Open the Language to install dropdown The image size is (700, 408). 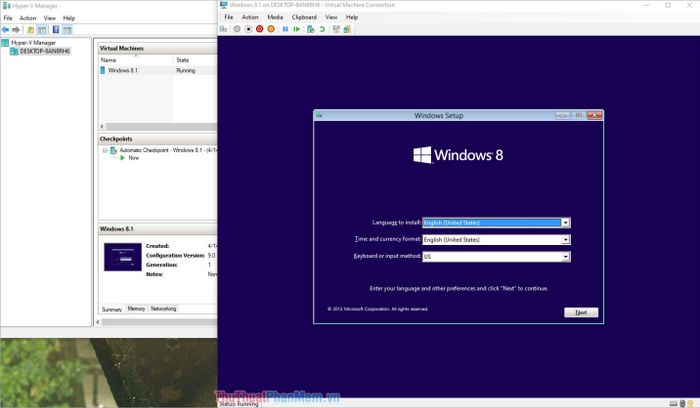[x=565, y=222]
